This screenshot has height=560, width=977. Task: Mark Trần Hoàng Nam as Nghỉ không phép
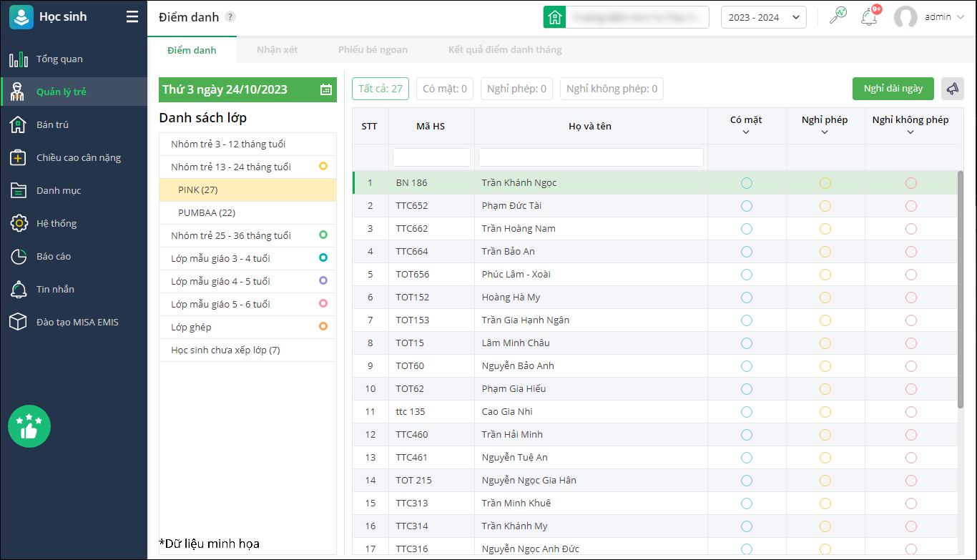tap(910, 229)
